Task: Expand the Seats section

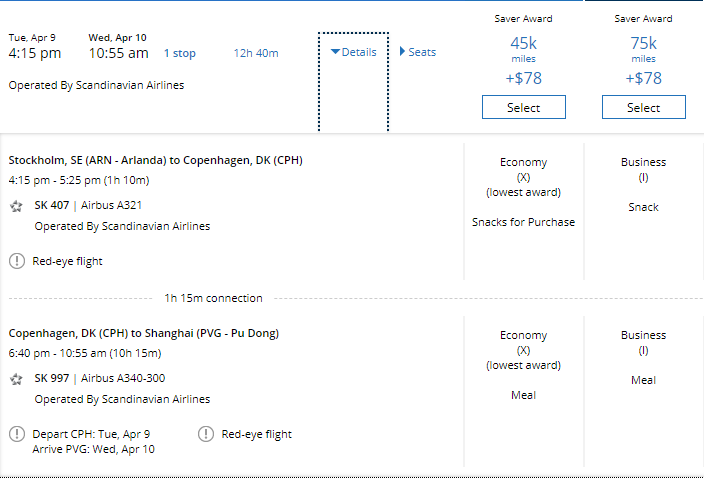Action: point(418,52)
